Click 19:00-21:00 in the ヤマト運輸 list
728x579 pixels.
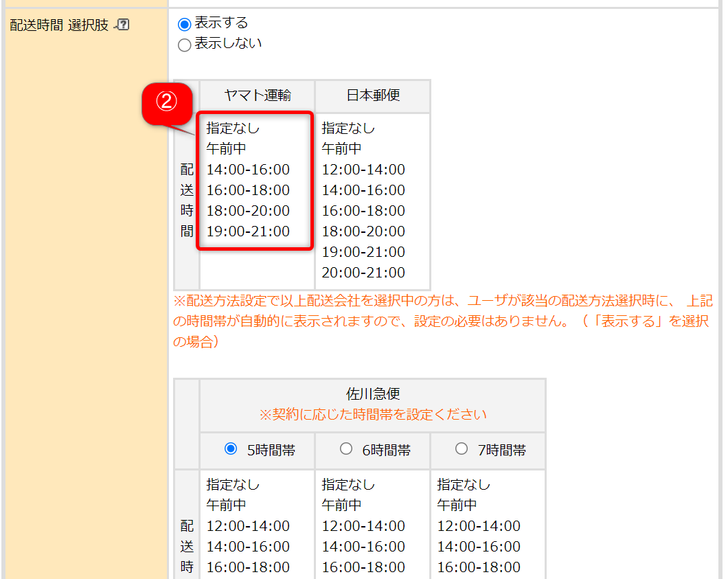tap(248, 231)
